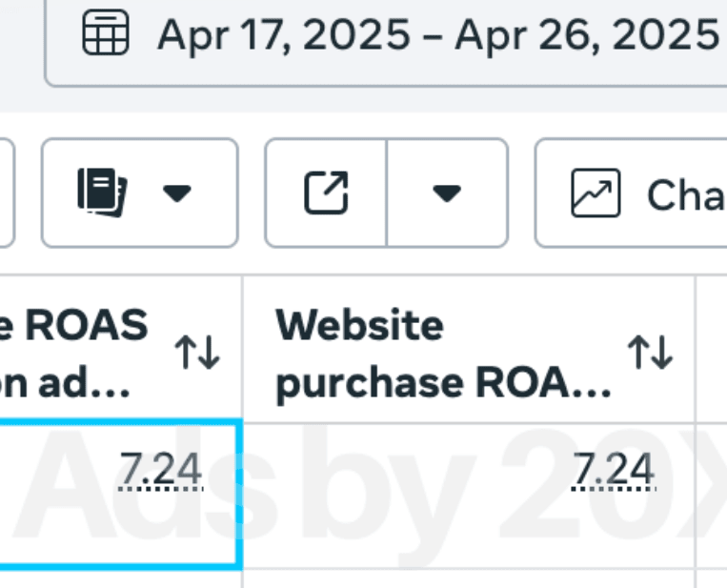Open the export options dropdown arrow
Viewport: 727px width, 588px height.
[447, 193]
